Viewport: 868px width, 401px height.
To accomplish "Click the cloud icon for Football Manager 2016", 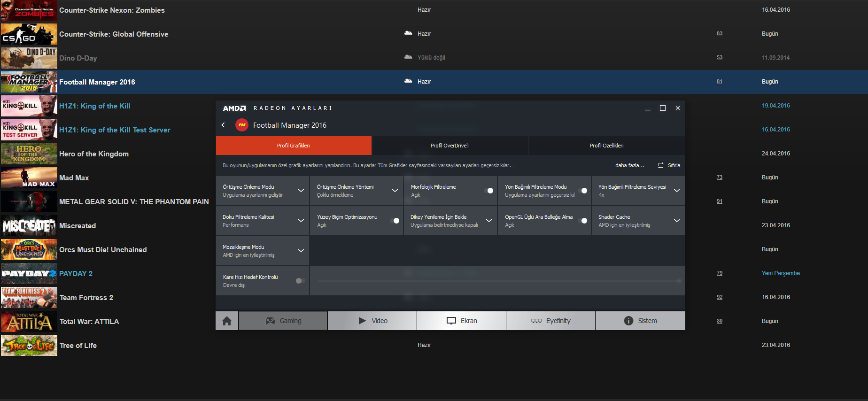I will click(408, 81).
